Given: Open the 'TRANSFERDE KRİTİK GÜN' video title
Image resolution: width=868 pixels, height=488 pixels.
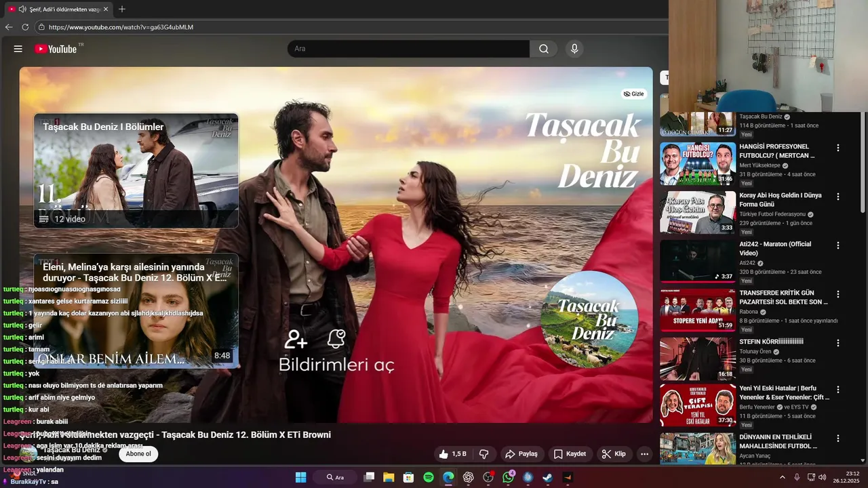Looking at the screenshot, I should coord(783,298).
